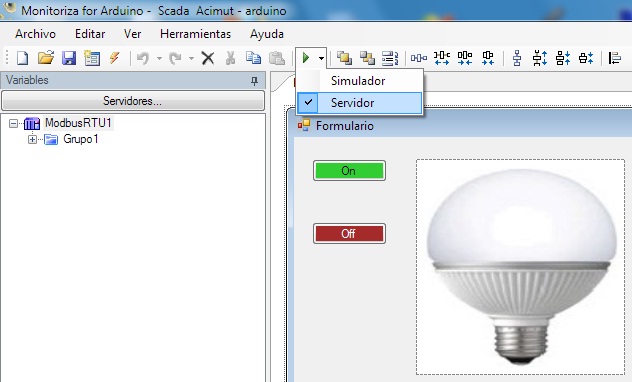Click the Formulario title bar
Viewport: 632px width, 382px height.
[459, 126]
